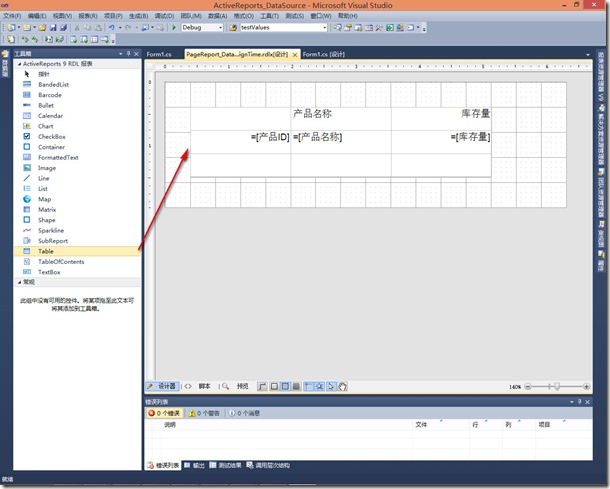Image resolution: width=610 pixels, height=489 pixels.
Task: Open the toolbox panel options dropdown arrow
Action: coord(121,54)
